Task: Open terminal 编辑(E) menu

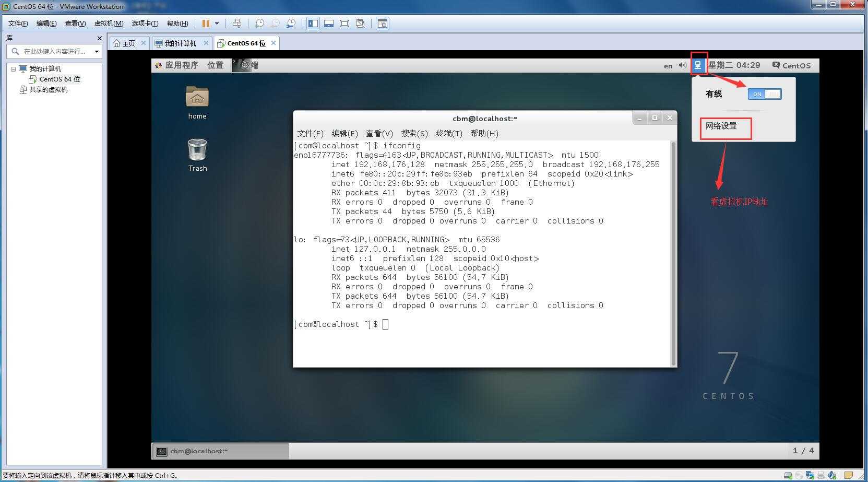Action: point(344,134)
